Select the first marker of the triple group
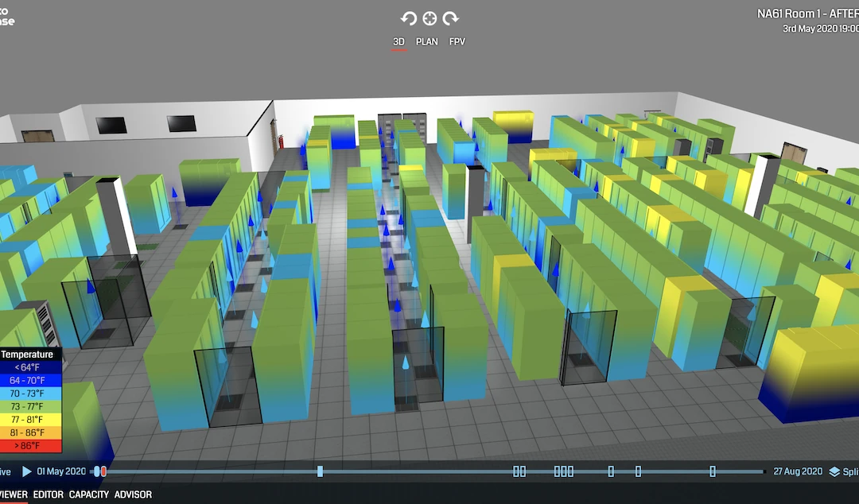 pos(557,471)
